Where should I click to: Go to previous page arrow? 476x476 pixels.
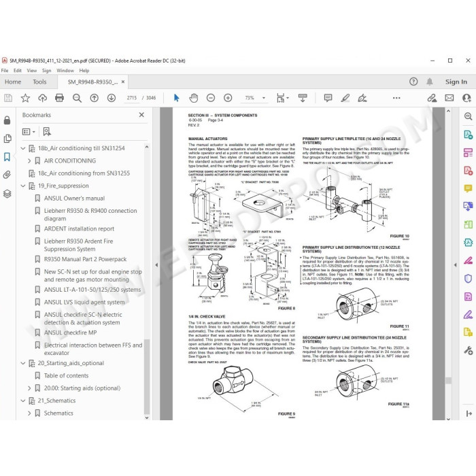(x=94, y=98)
